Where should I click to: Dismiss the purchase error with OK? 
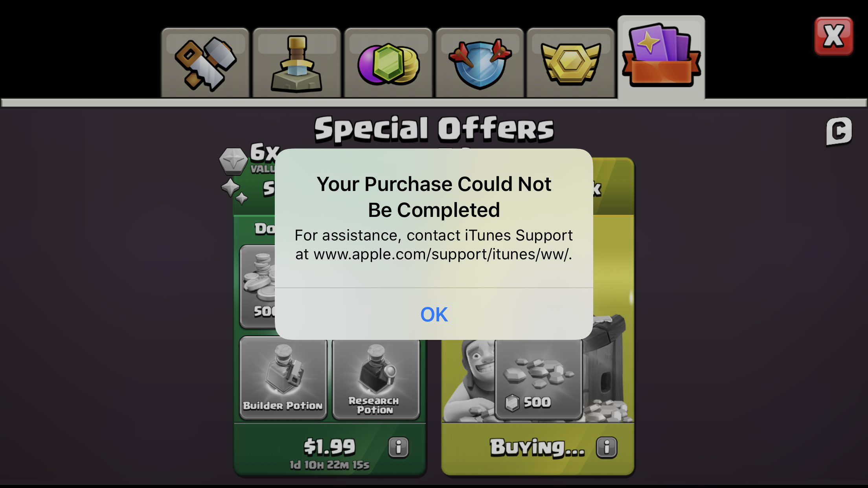coord(434,314)
